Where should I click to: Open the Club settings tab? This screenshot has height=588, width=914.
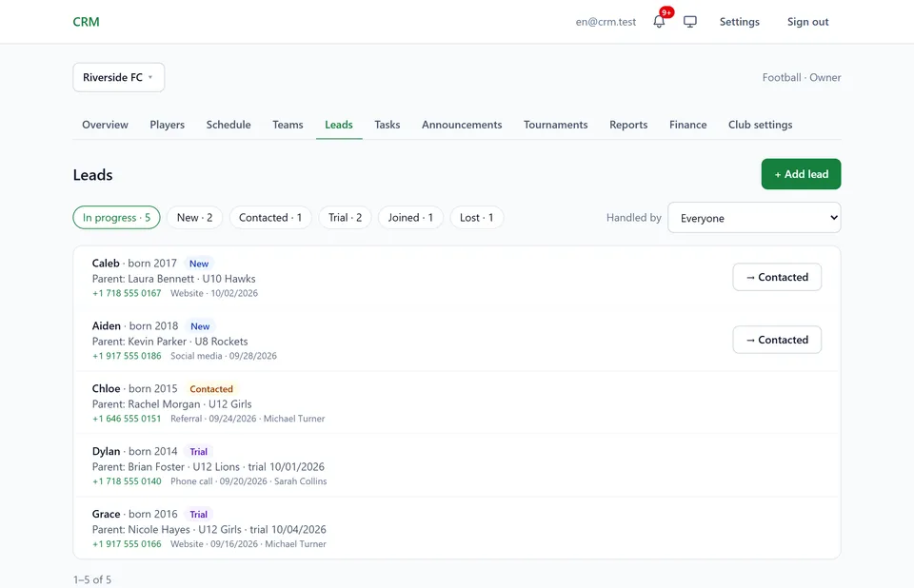click(x=760, y=125)
